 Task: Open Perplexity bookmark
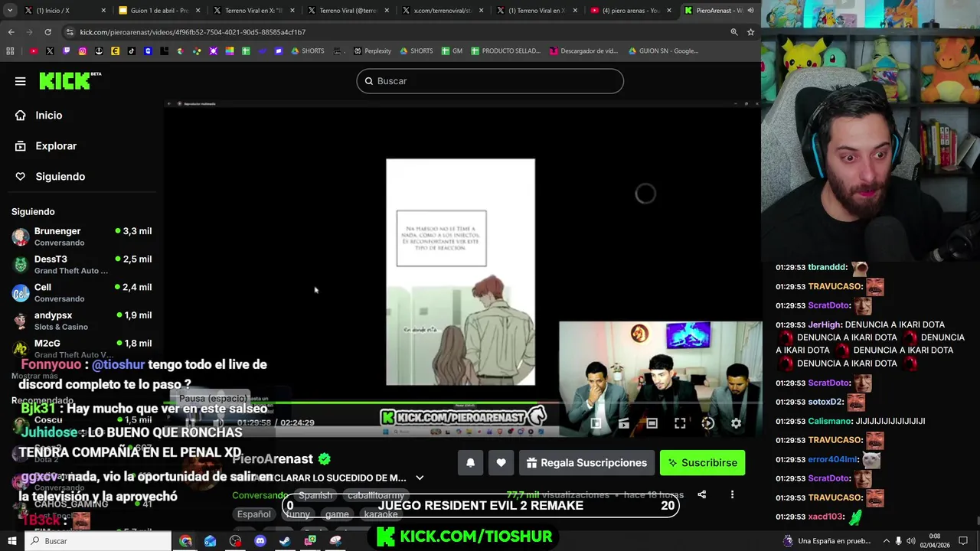[372, 51]
